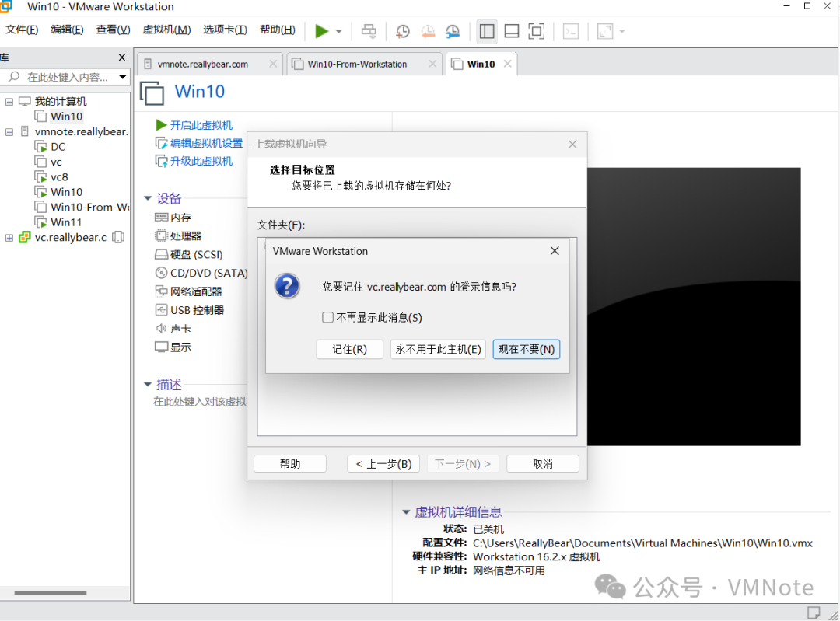Viewport: 840px width, 621px height.
Task: Select the Win11 virtual machine in library
Action: click(66, 222)
